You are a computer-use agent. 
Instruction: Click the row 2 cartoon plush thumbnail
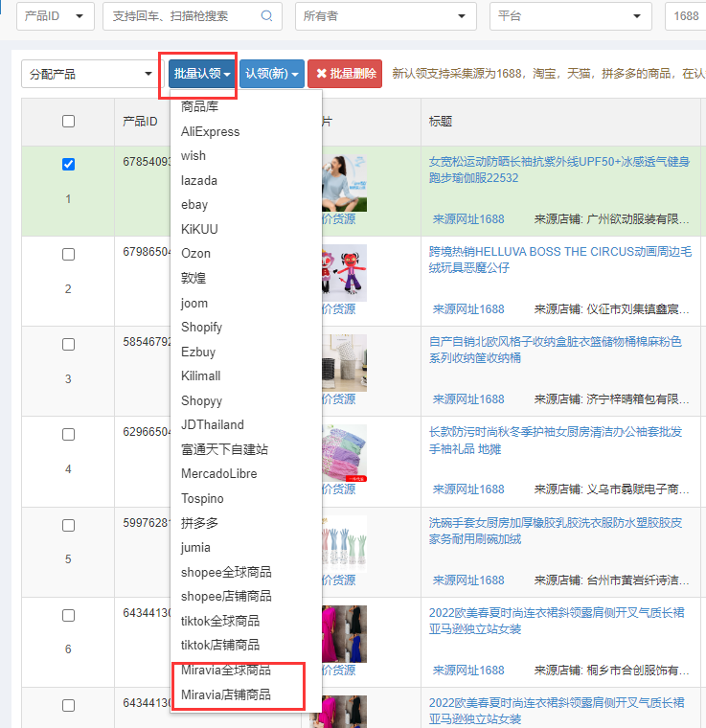(x=344, y=273)
